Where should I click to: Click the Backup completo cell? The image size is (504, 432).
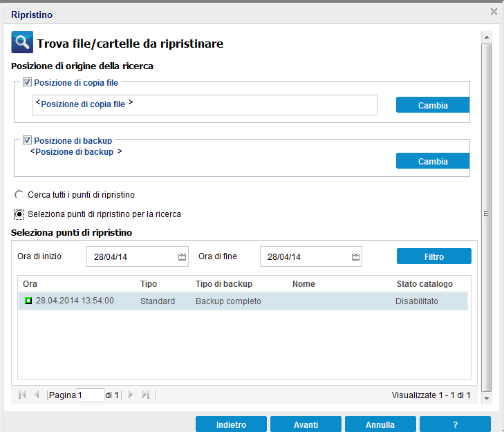point(228,301)
